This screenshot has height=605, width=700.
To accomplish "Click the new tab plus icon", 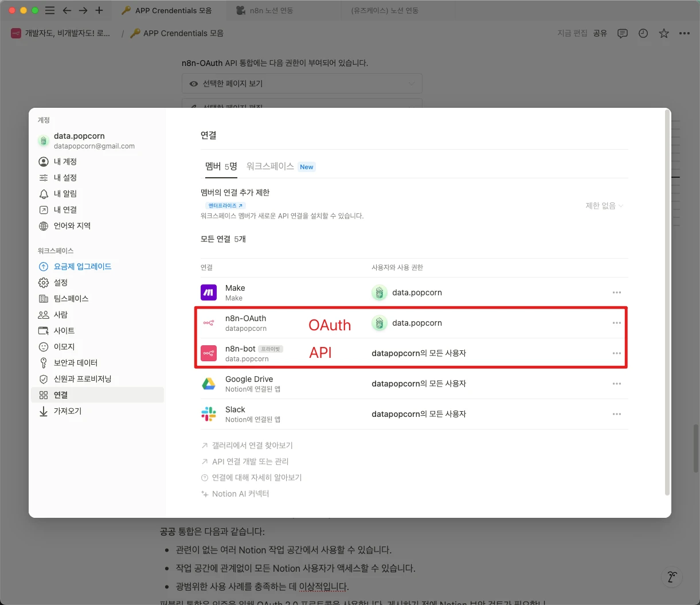I will (x=99, y=10).
